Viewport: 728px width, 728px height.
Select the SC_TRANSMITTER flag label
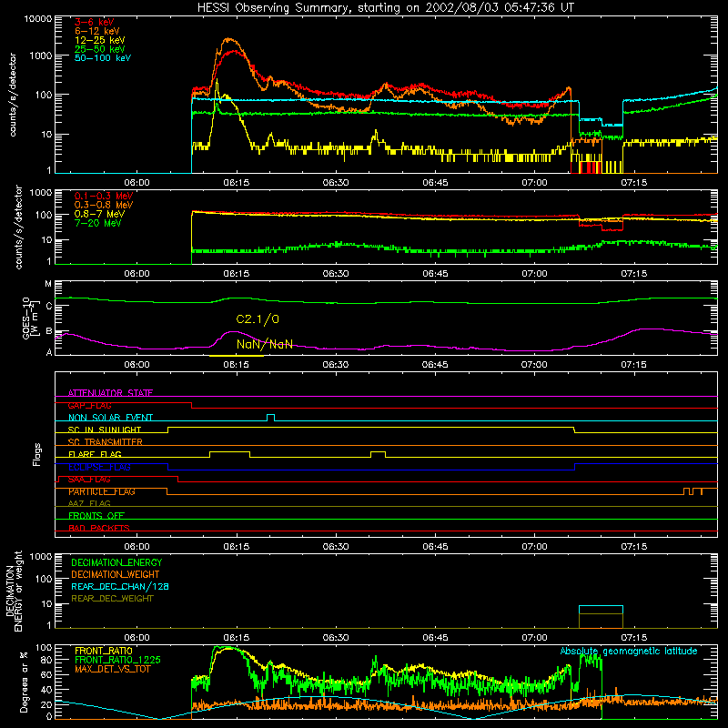[105, 441]
